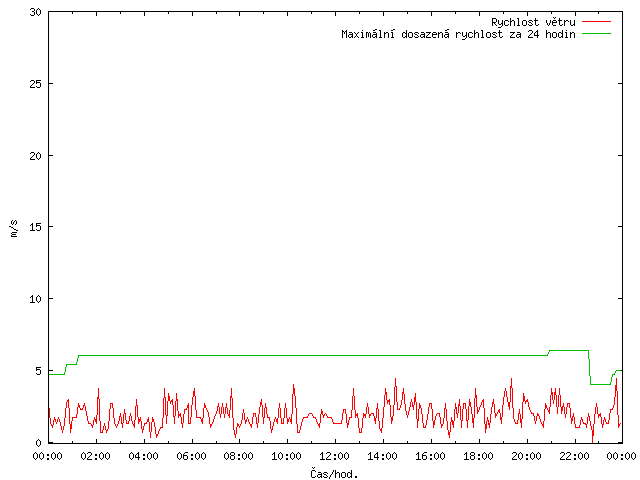Click the 14:00 time label

point(382,456)
